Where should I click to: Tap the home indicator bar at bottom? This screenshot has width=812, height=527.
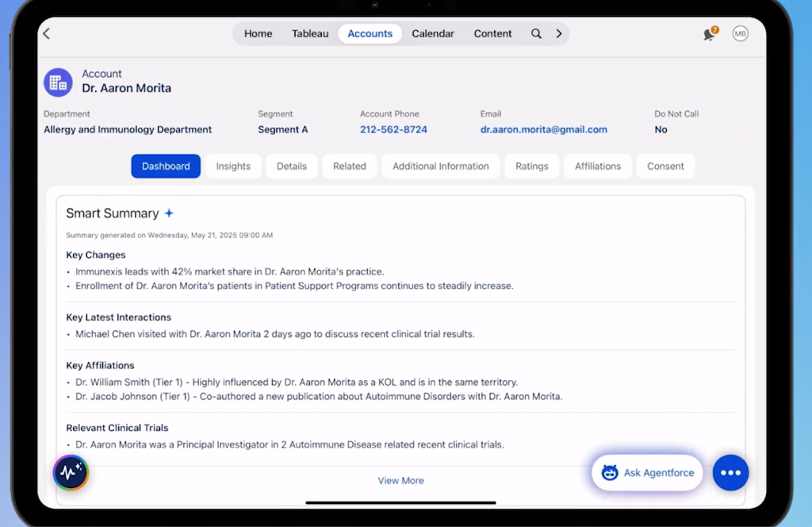tap(400, 502)
